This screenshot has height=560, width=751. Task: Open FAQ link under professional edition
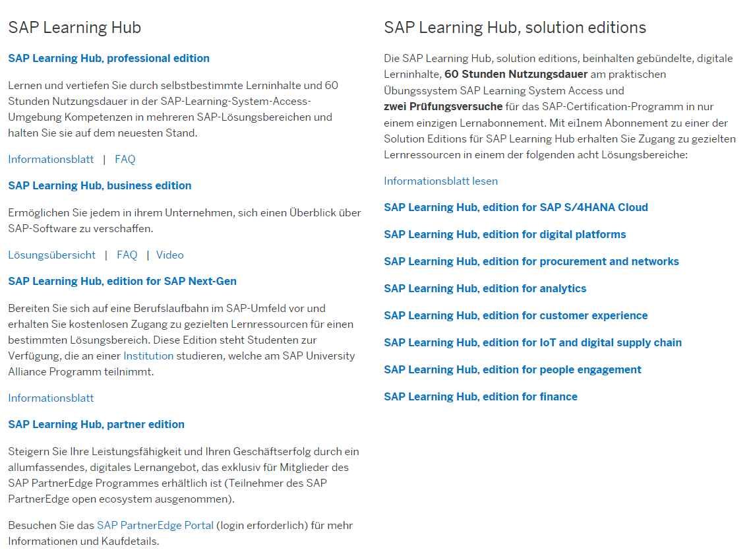125,160
